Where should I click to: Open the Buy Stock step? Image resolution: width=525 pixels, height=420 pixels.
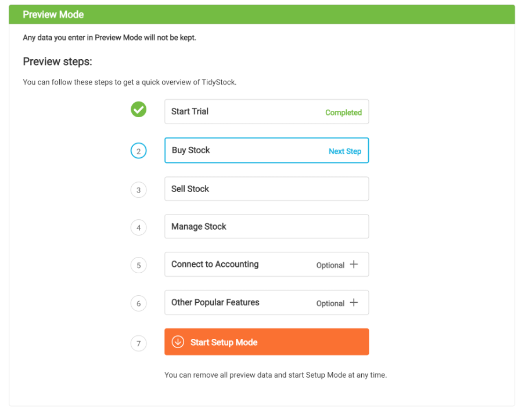point(267,150)
